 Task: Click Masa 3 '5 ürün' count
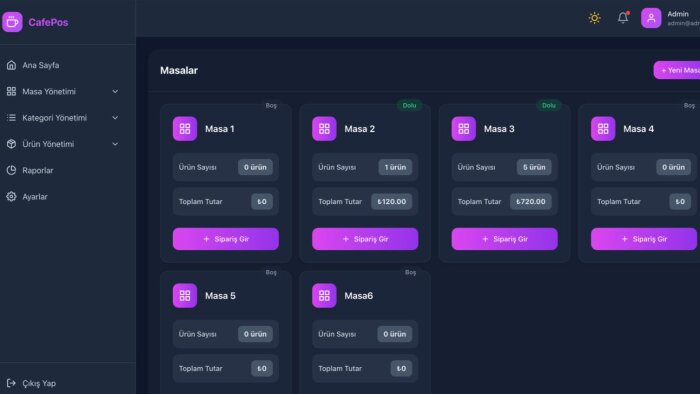534,167
